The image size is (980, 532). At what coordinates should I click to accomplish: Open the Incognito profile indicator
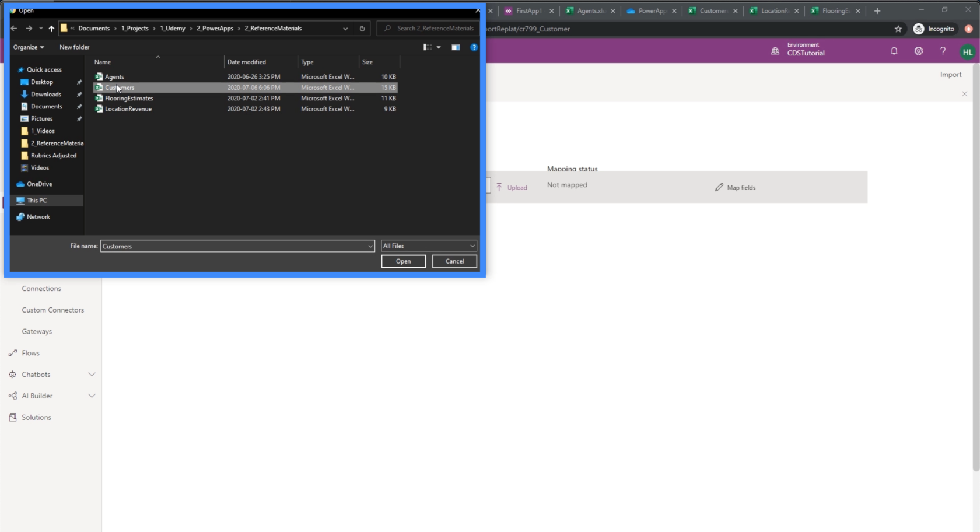[x=935, y=29]
